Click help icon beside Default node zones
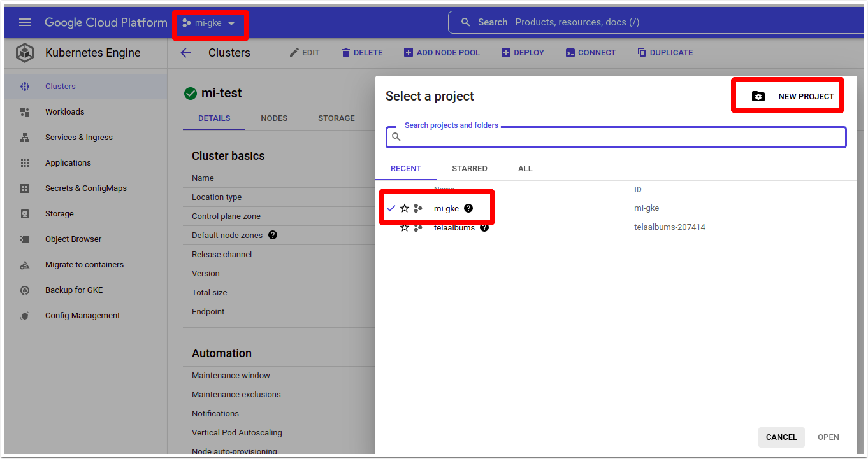 [x=273, y=235]
